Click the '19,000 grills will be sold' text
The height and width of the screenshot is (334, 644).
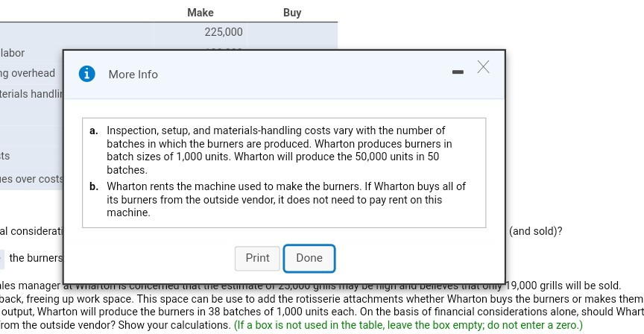tap(563, 286)
